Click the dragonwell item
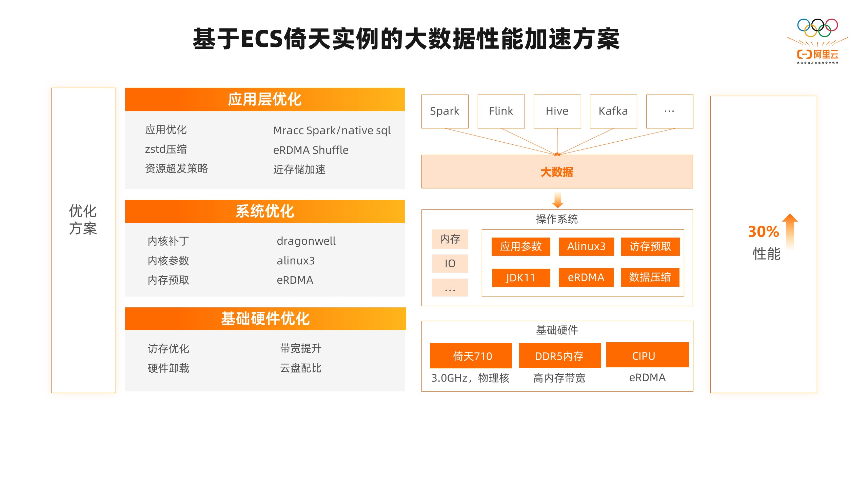Image resolution: width=868 pixels, height=488 pixels. coord(306,241)
